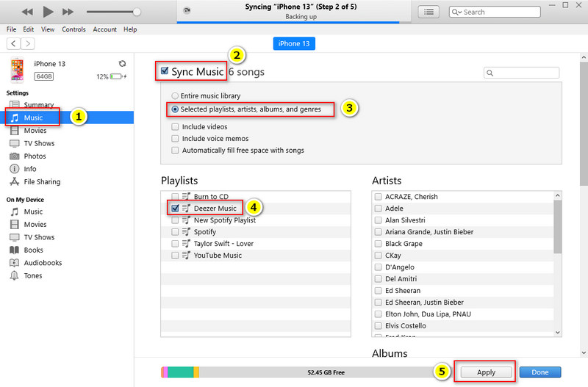Viewport: 588px width, 387px height.
Task: Go forward with the right arrow
Action: point(28,43)
